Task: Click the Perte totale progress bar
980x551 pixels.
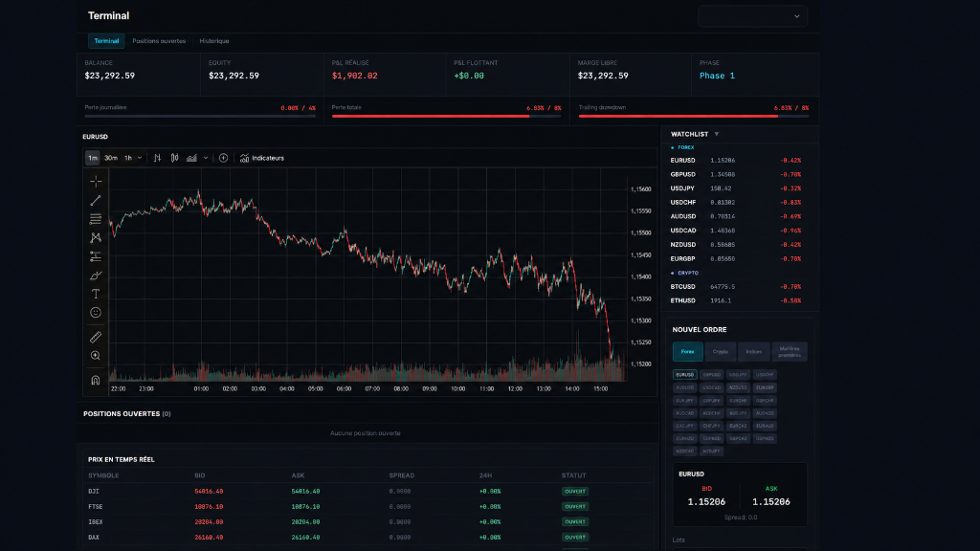Action: click(x=446, y=116)
